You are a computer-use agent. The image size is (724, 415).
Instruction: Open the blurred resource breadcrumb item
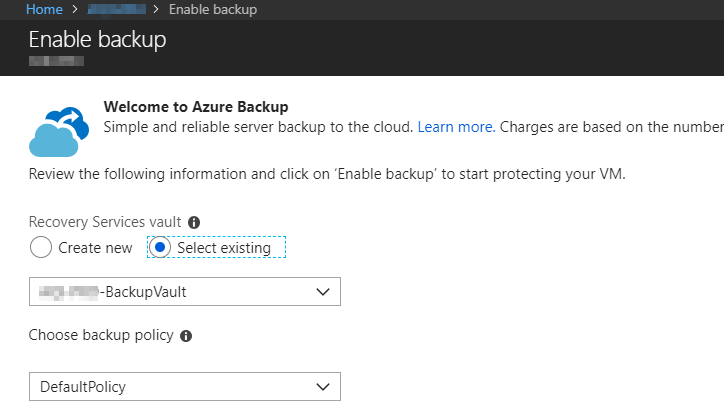click(115, 10)
